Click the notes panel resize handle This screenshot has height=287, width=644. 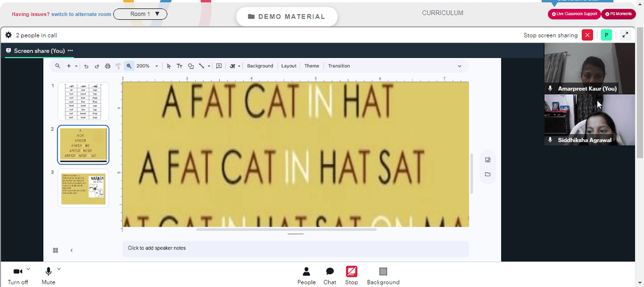[296, 233]
